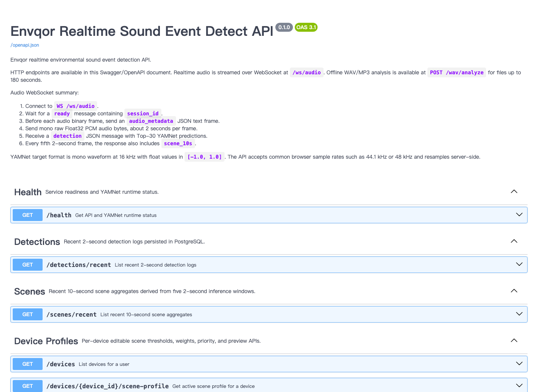Click the GET badge for /health

[x=28, y=215]
